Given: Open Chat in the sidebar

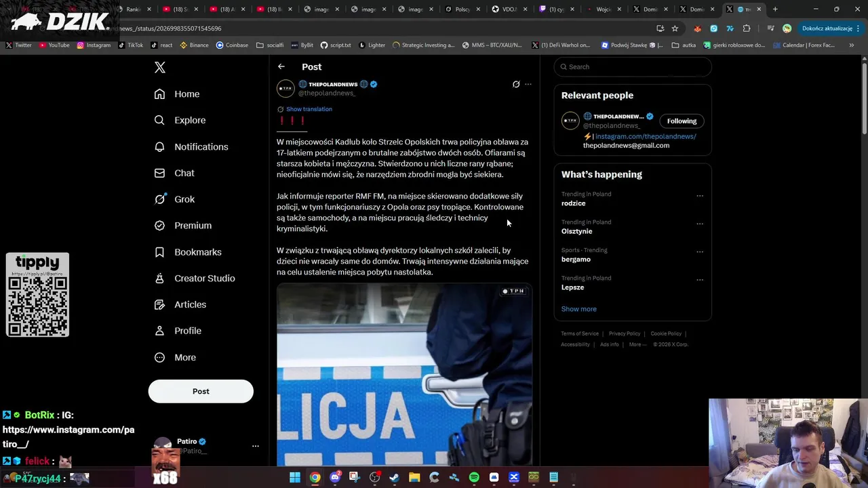Looking at the screenshot, I should click(x=174, y=173).
